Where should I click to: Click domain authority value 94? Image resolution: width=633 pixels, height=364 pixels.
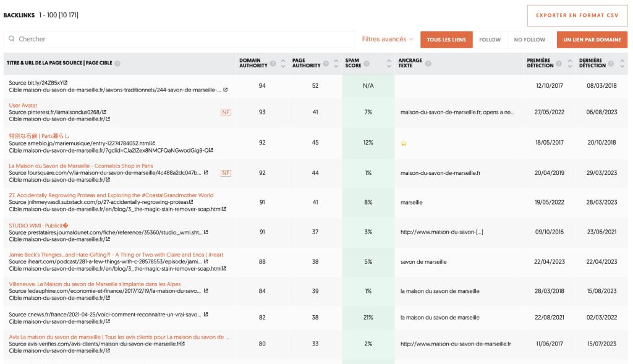[262, 85]
